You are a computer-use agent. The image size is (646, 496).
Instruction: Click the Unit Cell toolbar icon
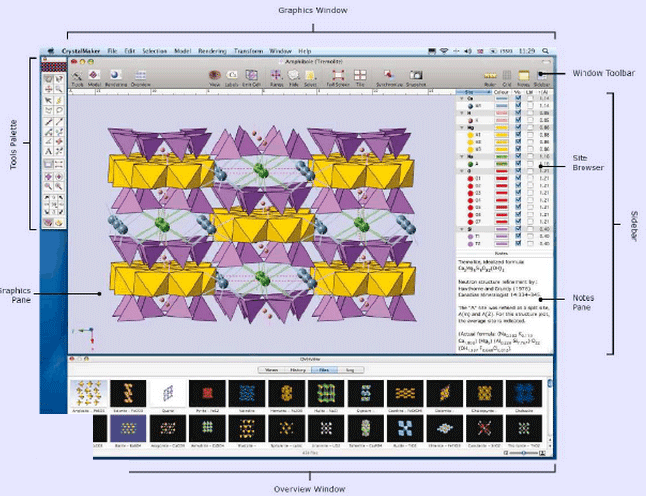point(251,77)
